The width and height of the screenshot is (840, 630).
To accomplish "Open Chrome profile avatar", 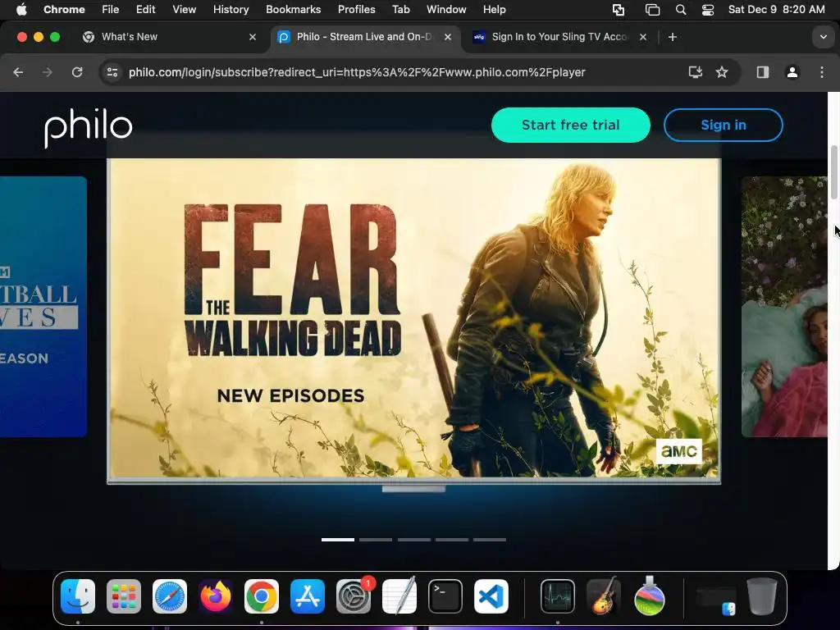I will 792,72.
